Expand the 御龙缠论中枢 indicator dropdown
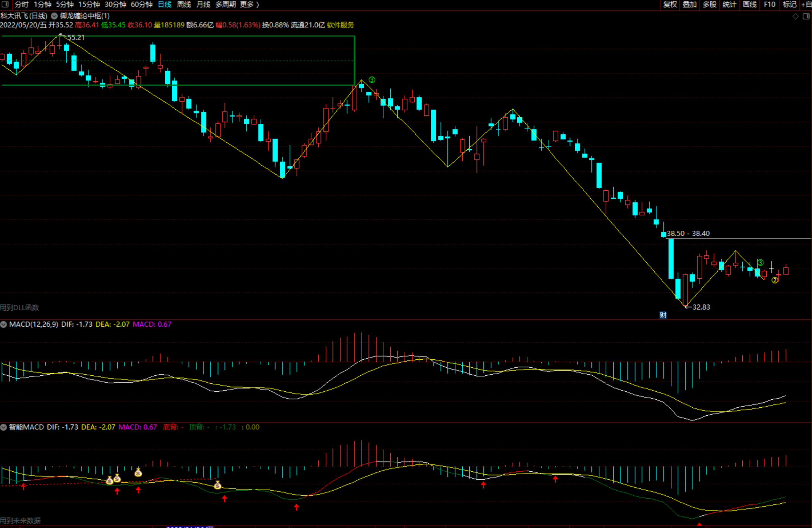 tap(54, 16)
